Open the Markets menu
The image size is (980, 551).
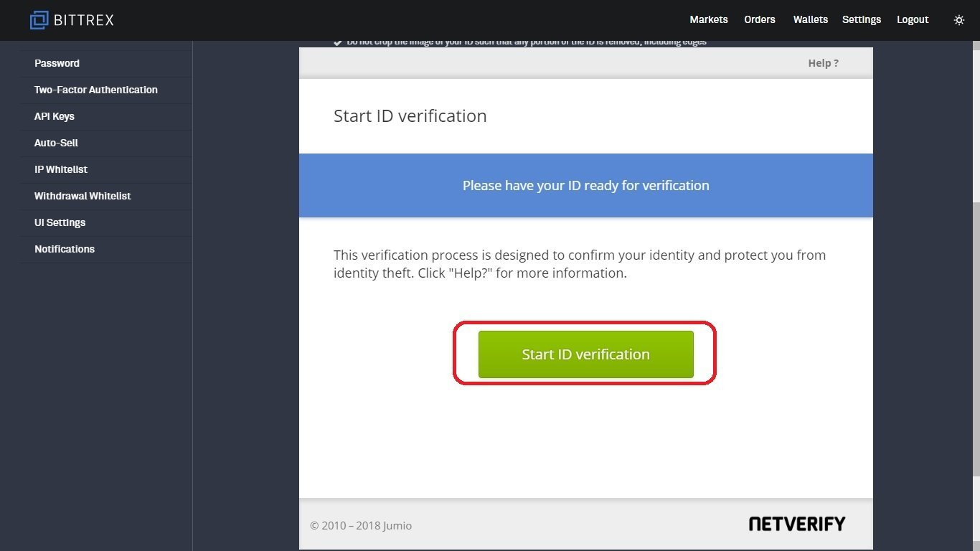(709, 19)
